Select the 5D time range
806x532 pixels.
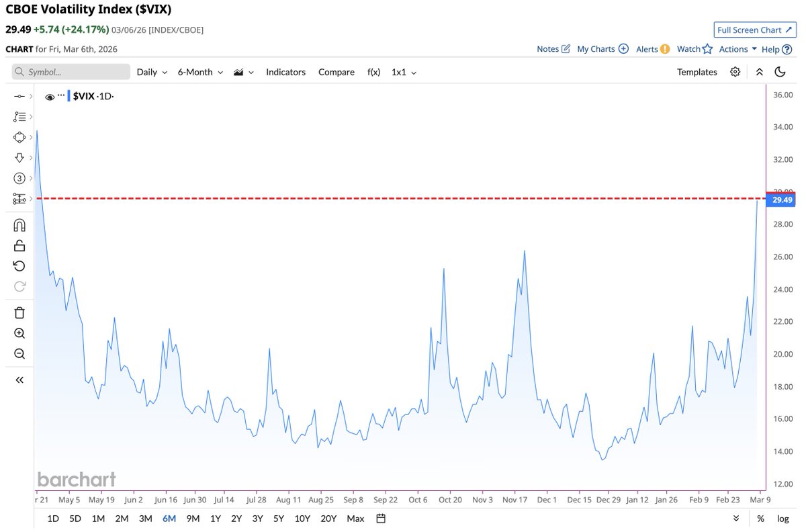tap(75, 518)
